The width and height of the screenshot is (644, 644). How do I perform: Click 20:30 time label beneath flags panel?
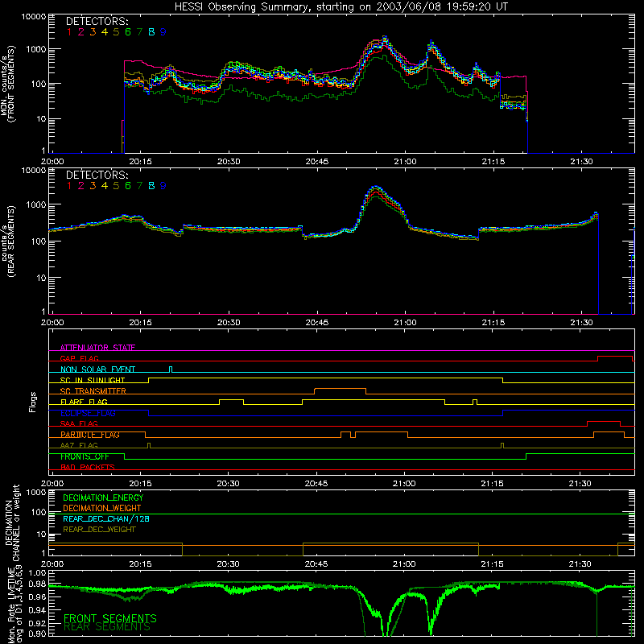228,484
